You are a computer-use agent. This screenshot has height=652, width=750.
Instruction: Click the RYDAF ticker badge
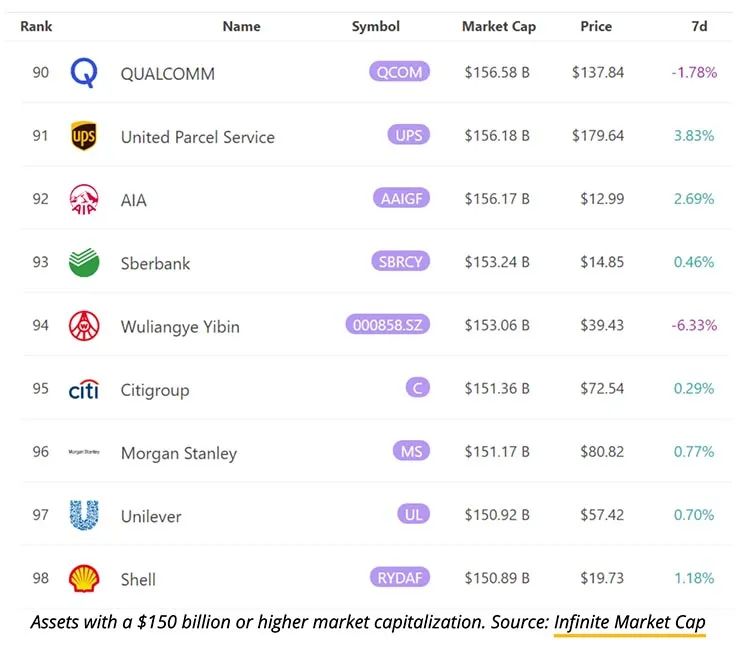[x=399, y=578]
